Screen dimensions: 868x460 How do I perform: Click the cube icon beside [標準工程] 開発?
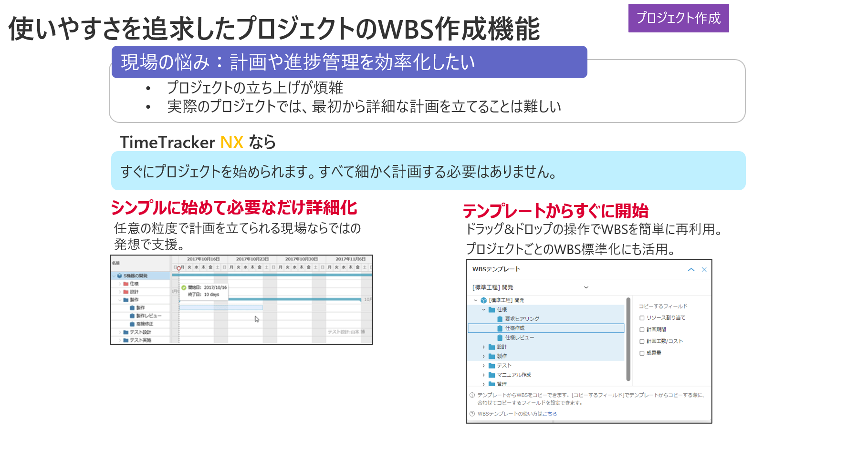point(483,300)
